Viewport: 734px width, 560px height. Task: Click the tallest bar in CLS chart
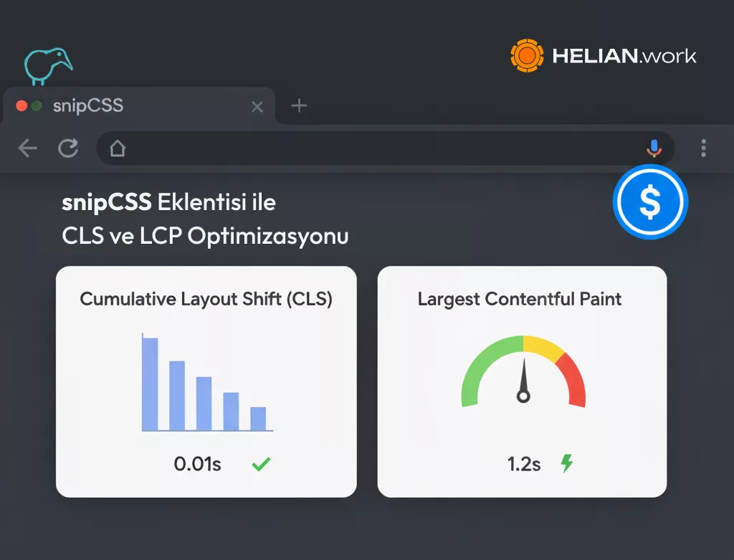(150, 384)
